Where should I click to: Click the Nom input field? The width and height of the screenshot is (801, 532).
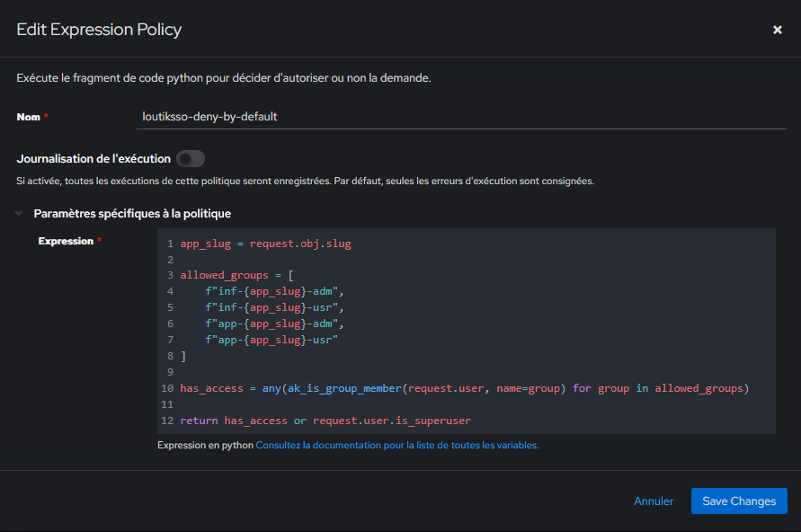(461, 117)
